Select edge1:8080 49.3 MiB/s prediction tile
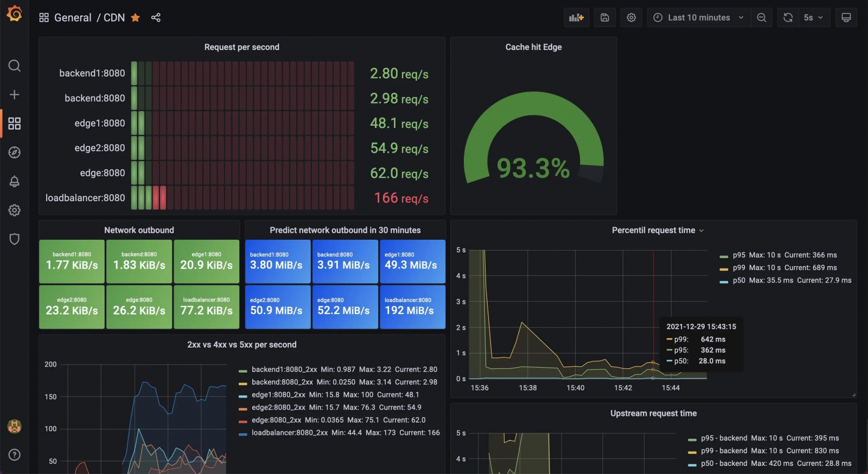 point(412,261)
